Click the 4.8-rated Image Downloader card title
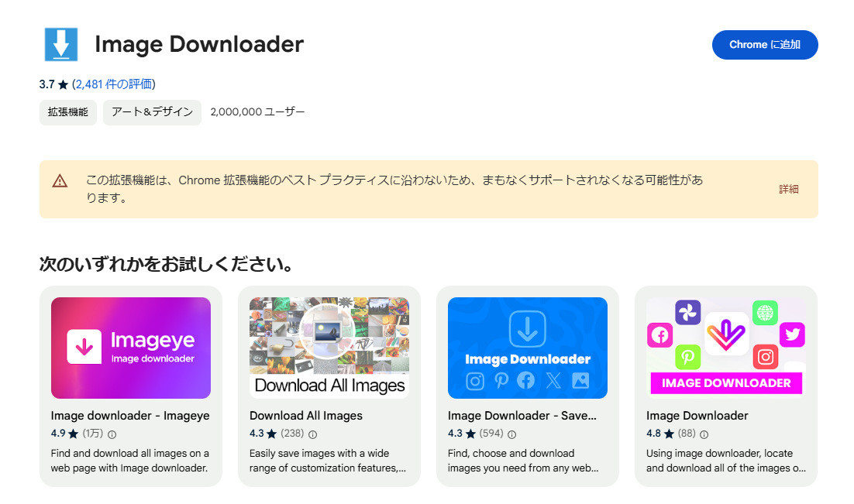 pyautogui.click(x=697, y=416)
